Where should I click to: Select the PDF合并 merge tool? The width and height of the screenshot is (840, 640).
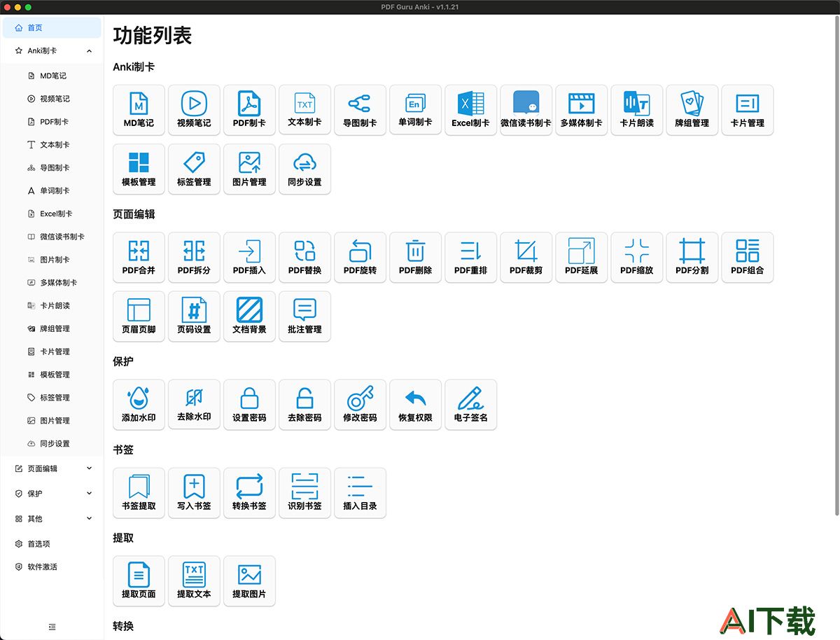click(x=139, y=257)
